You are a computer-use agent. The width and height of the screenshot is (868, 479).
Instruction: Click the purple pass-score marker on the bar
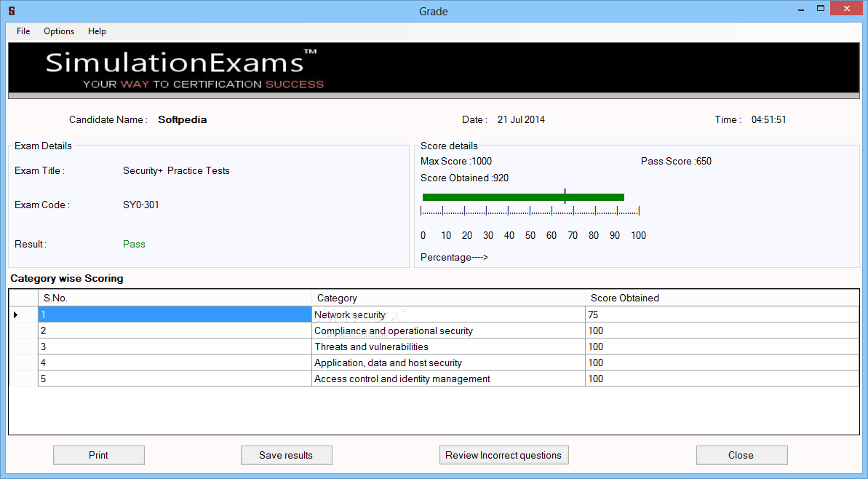565,196
